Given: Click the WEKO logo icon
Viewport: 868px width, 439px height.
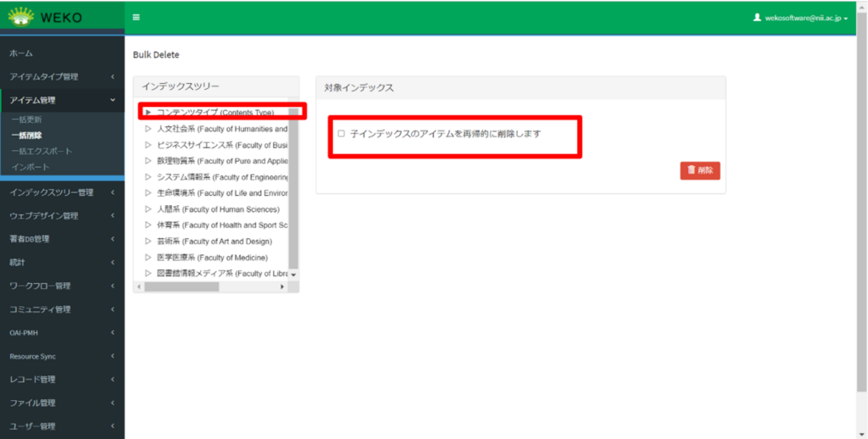Looking at the screenshot, I should [23, 17].
